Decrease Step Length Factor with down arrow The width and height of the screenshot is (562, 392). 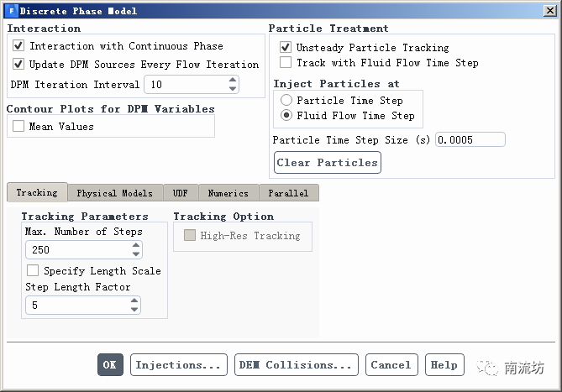click(134, 310)
